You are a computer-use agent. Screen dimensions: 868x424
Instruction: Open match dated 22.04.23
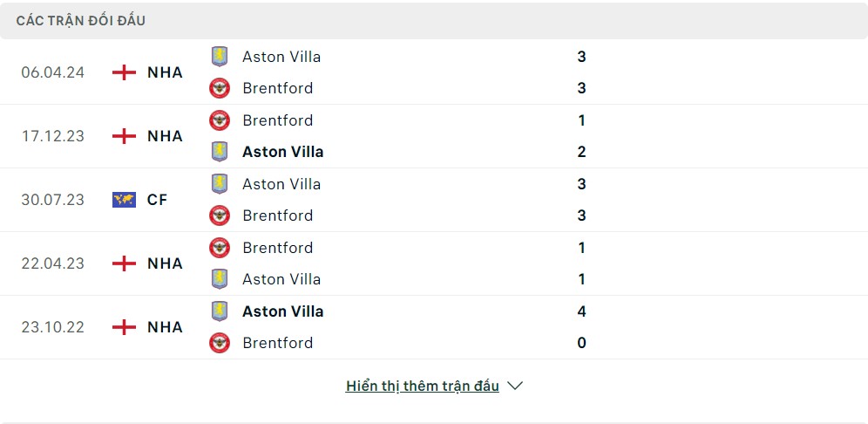(x=53, y=263)
